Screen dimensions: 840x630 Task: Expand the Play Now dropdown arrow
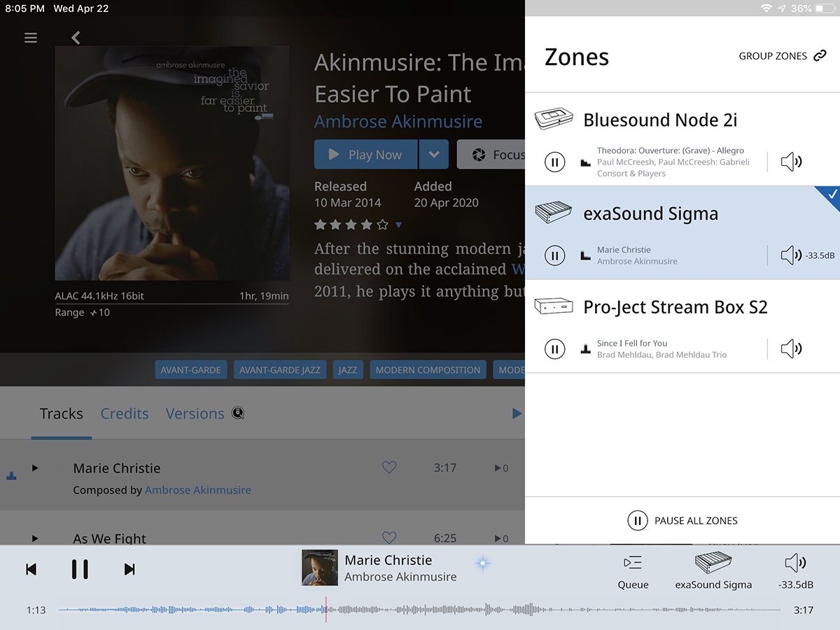click(x=434, y=155)
